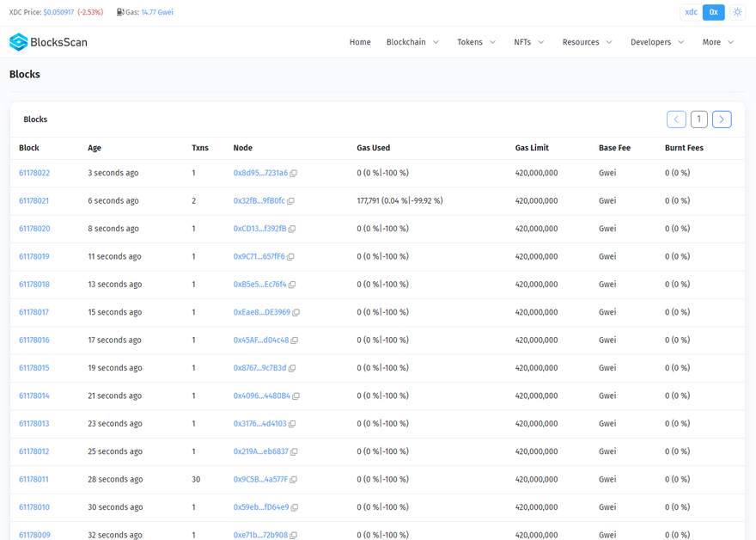
Task: Expand the Blockchain dropdown menu
Action: [412, 42]
